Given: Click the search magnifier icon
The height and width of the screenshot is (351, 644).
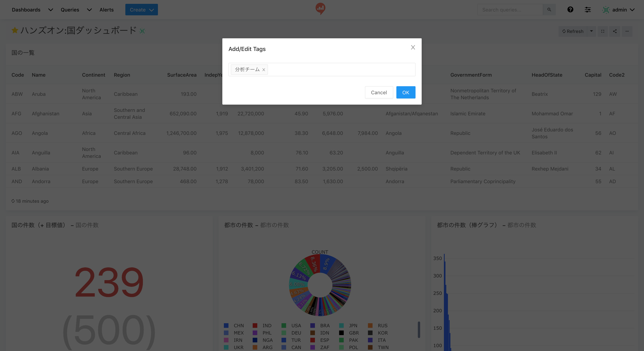Looking at the screenshot, I should click(549, 10).
